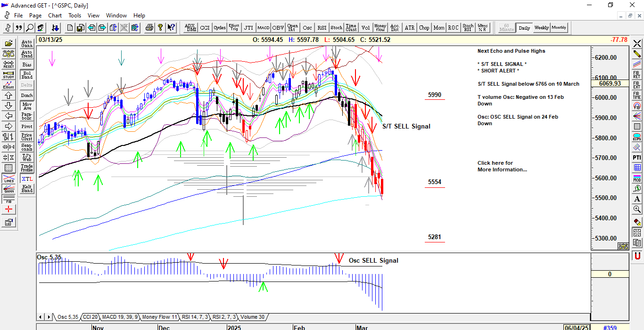Click the PTI button on right toolbar
The image size is (644, 330).
637,157
